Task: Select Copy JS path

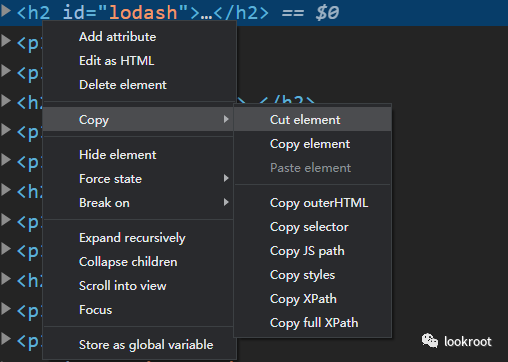Action: pos(313,251)
